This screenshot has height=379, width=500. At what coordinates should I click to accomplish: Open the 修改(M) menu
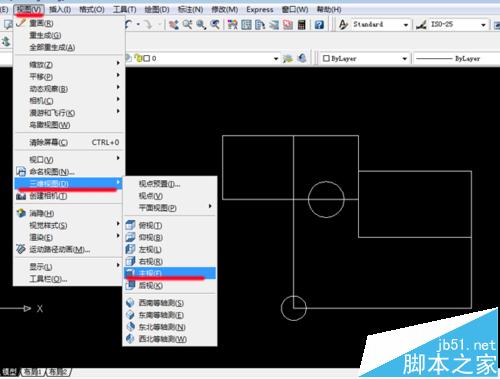click(x=225, y=9)
